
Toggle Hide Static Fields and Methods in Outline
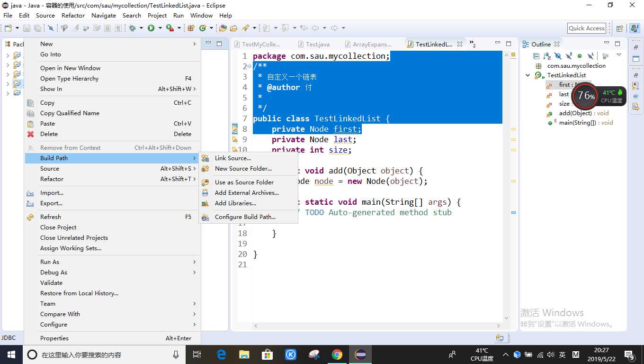pos(569,56)
